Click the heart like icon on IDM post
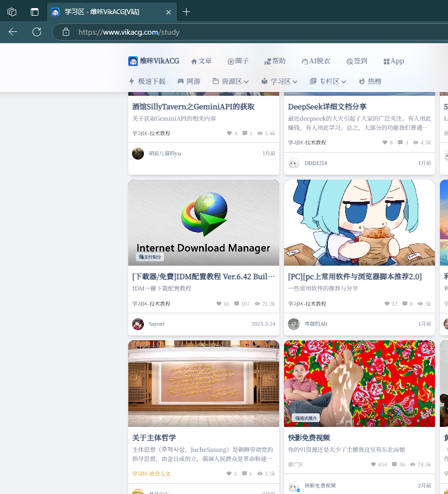 219,304
